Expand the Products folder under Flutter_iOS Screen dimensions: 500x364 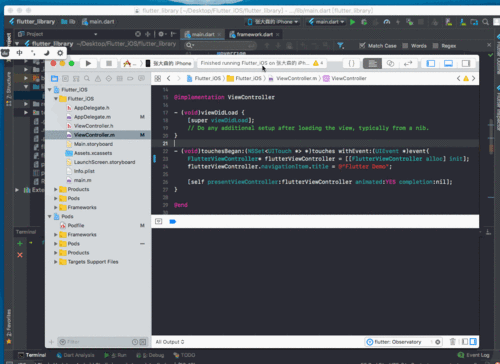56,189
